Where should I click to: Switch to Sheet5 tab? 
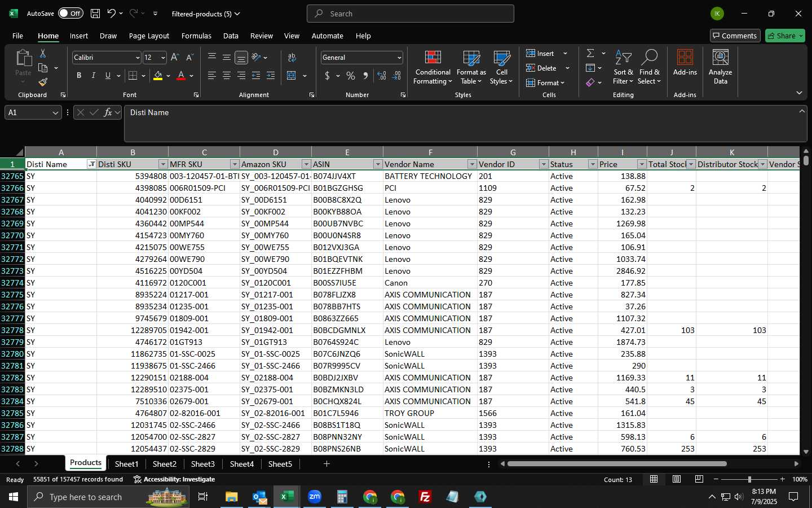280,464
